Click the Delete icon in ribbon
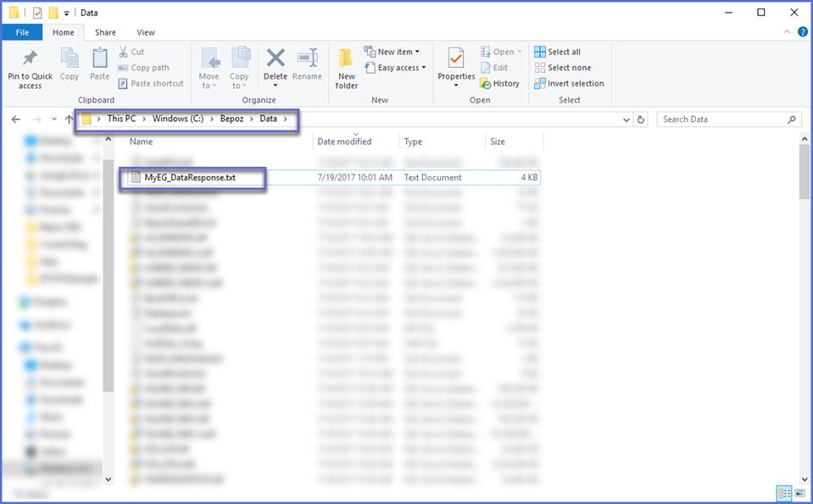Screen dimensions: 813x504 click(x=276, y=59)
